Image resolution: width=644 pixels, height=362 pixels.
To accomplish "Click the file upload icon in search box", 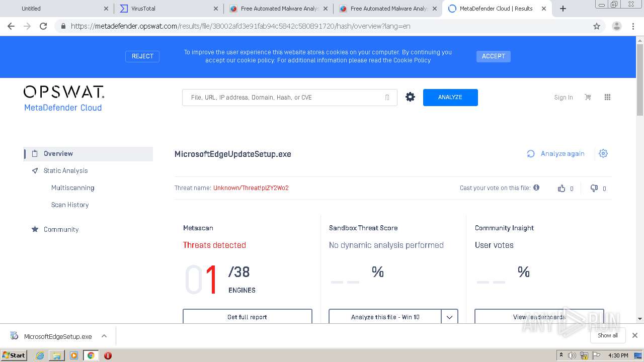I will pos(387,98).
